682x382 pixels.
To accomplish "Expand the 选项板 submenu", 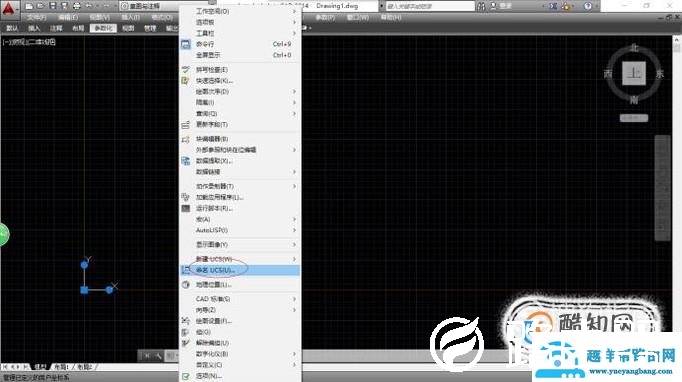I will pos(240,22).
